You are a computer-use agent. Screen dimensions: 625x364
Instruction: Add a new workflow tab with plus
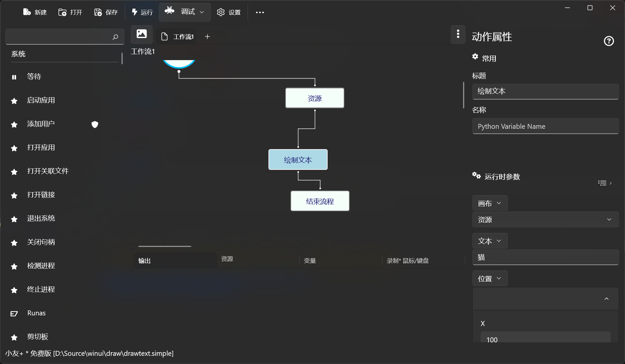coord(207,36)
